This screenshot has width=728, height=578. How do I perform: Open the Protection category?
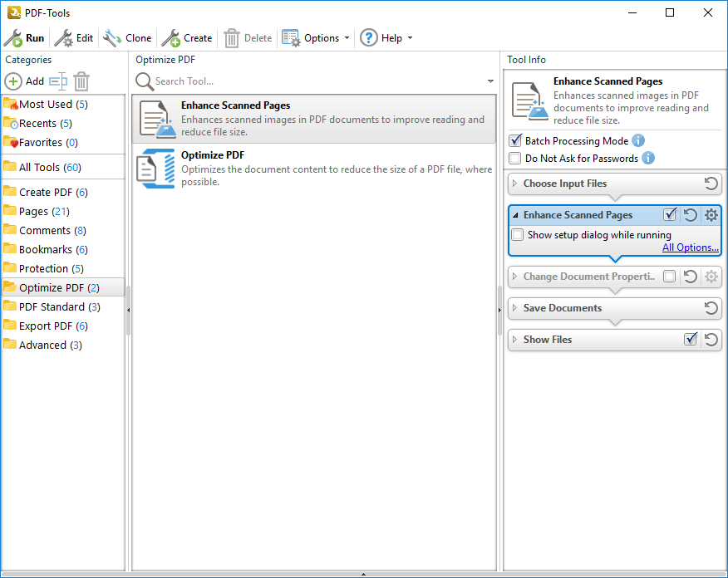(63, 268)
